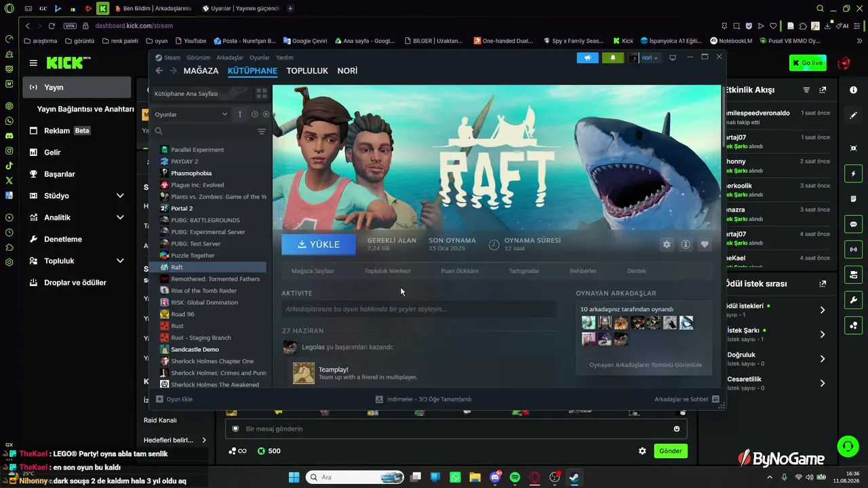Click the Oyun Ekle plus button
Viewport: 868px width, 488px height.
(x=159, y=399)
